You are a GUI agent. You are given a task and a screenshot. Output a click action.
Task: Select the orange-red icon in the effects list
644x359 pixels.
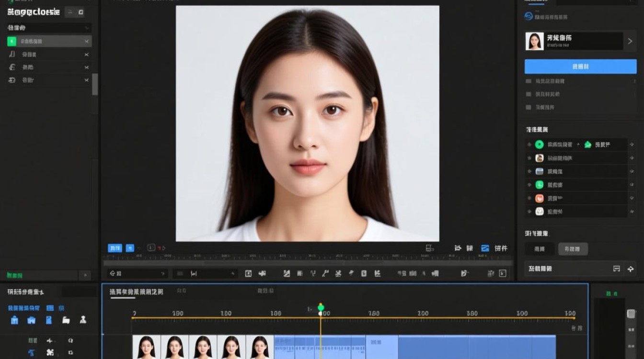540,198
